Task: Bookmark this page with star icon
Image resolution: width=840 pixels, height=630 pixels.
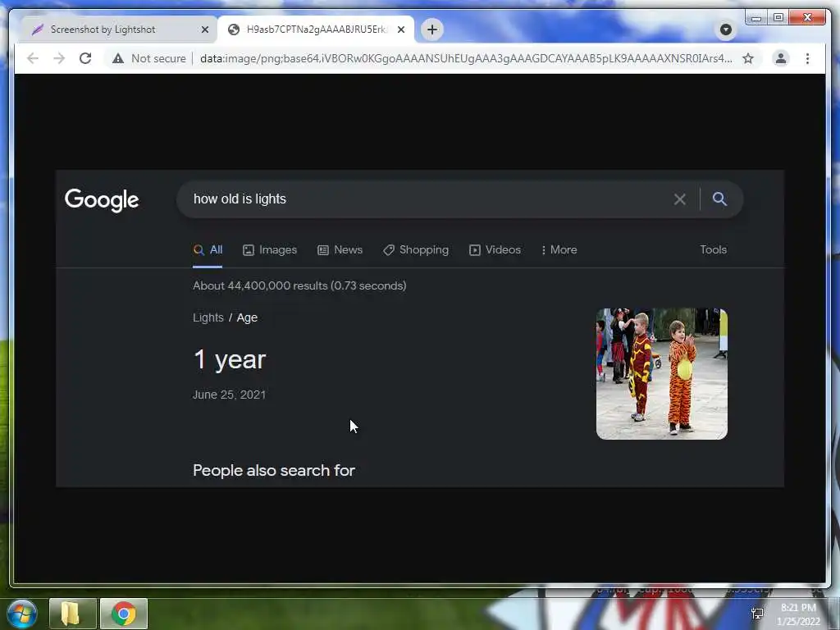Action: coord(748,58)
